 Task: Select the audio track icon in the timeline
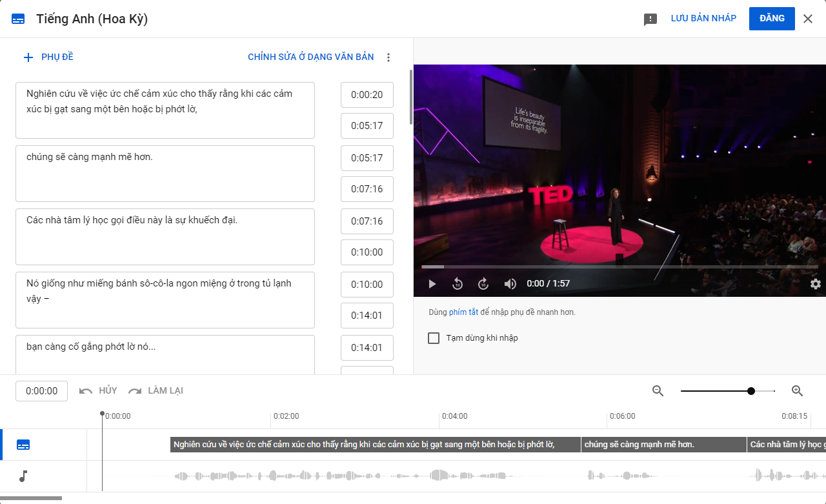(23, 477)
